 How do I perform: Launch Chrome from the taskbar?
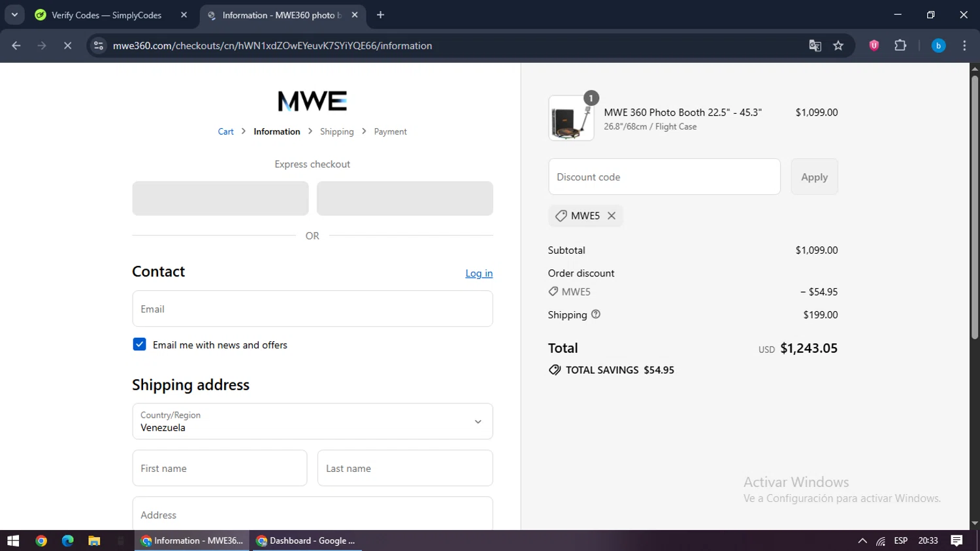click(41, 541)
